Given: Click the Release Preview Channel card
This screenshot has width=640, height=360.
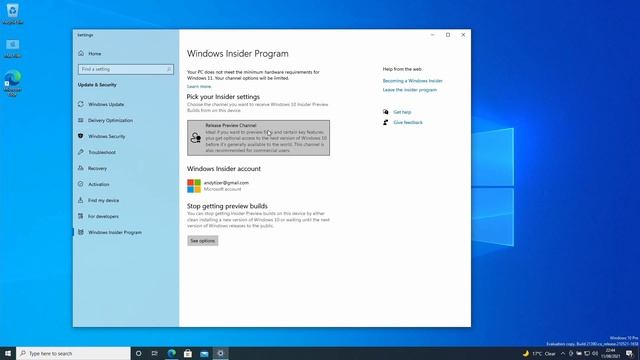Looking at the screenshot, I should (x=258, y=138).
